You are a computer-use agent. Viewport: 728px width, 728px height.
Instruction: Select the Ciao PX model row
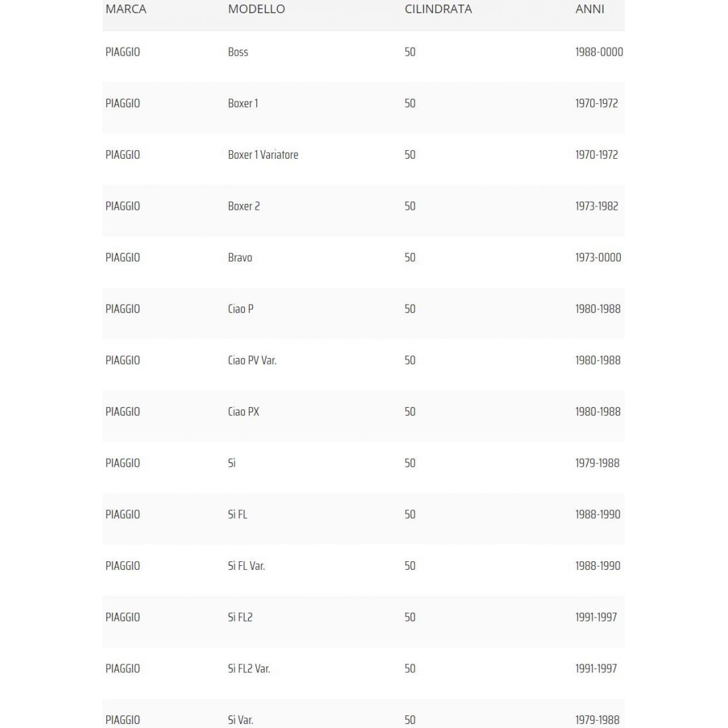243,412
